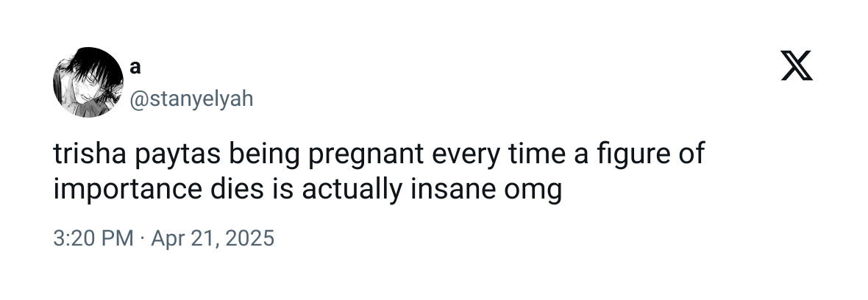The height and width of the screenshot is (300, 868).
Task: Open the @stanyelyah handle link
Action: coord(191,99)
